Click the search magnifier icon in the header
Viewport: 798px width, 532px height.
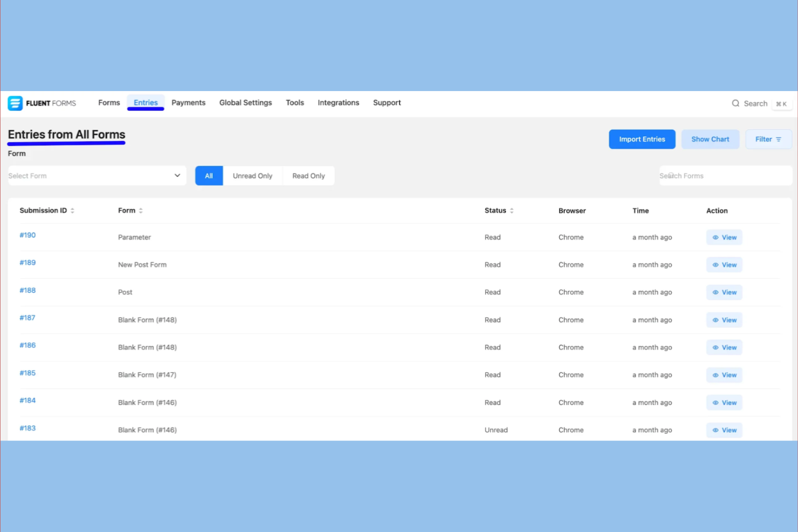[735, 103]
